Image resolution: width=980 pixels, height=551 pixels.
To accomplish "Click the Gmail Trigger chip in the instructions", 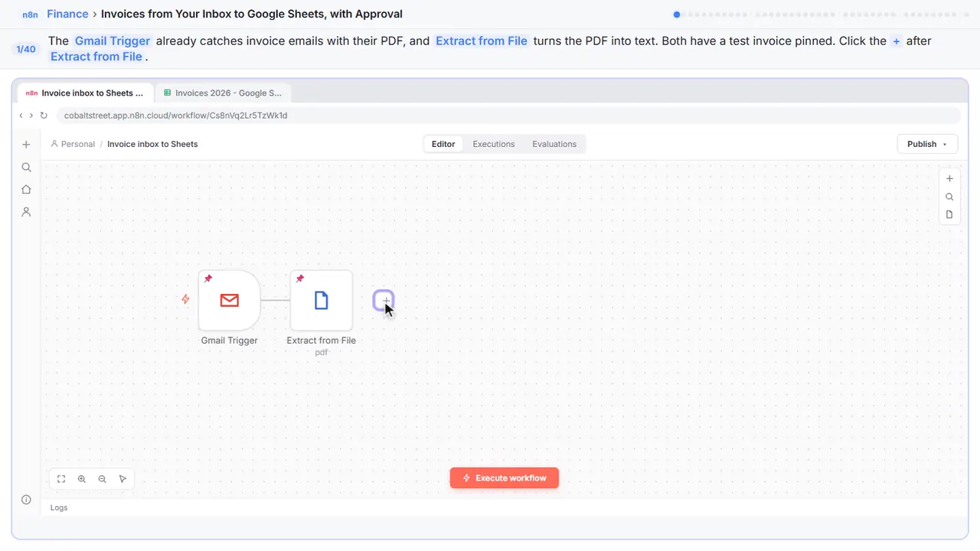I will pos(113,41).
